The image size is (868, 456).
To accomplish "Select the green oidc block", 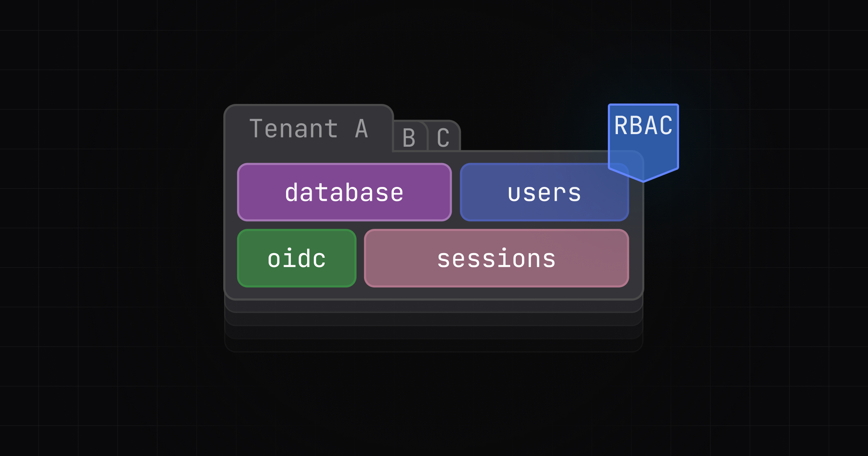I will click(x=297, y=258).
